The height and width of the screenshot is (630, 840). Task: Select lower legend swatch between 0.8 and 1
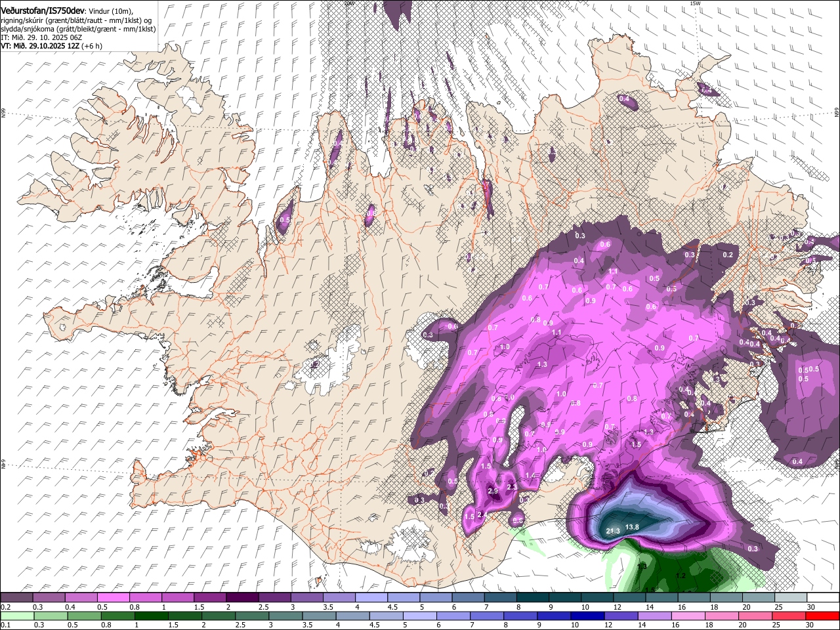[117, 616]
